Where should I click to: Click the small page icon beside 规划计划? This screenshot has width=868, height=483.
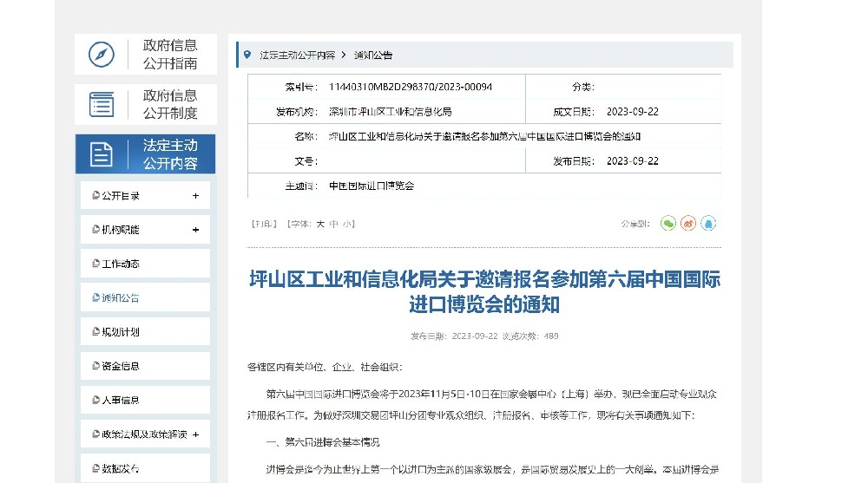coord(95,331)
